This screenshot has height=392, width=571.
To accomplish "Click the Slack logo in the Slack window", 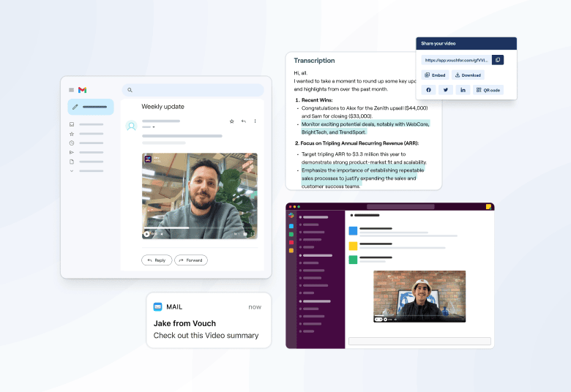I will pyautogui.click(x=291, y=216).
